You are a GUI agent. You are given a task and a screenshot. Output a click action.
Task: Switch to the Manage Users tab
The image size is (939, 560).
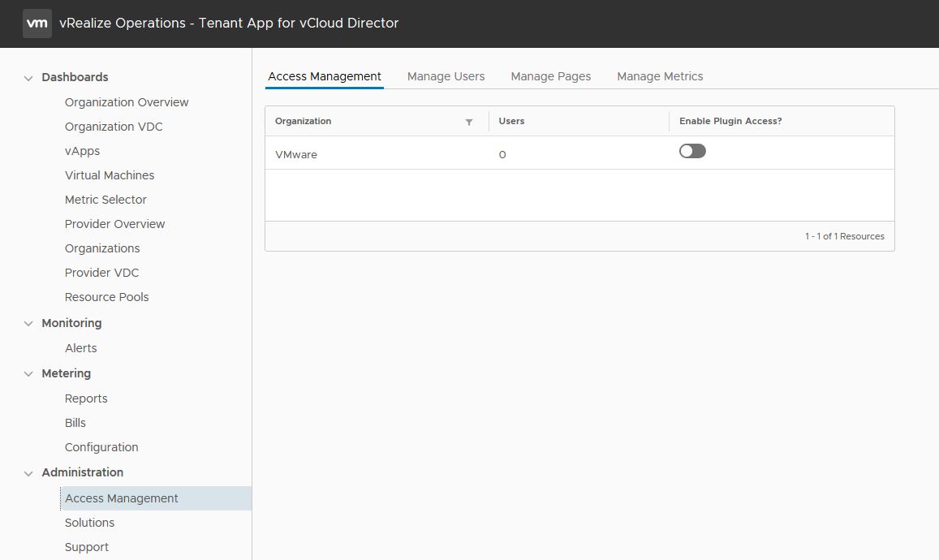click(446, 76)
